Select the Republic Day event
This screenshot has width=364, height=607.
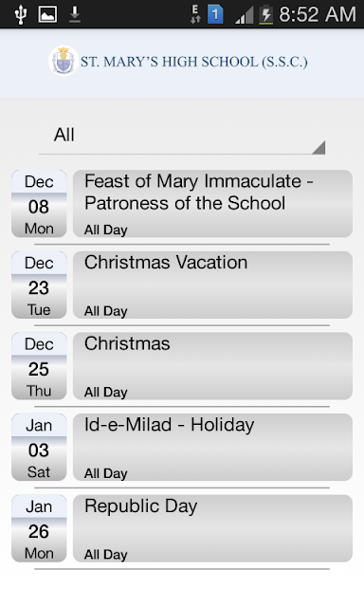coord(212,528)
